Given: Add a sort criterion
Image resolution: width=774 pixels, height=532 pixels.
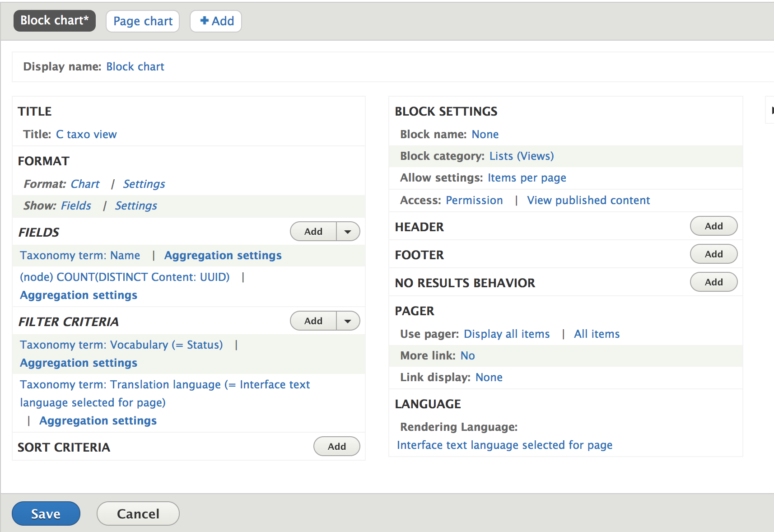Looking at the screenshot, I should pos(336,447).
